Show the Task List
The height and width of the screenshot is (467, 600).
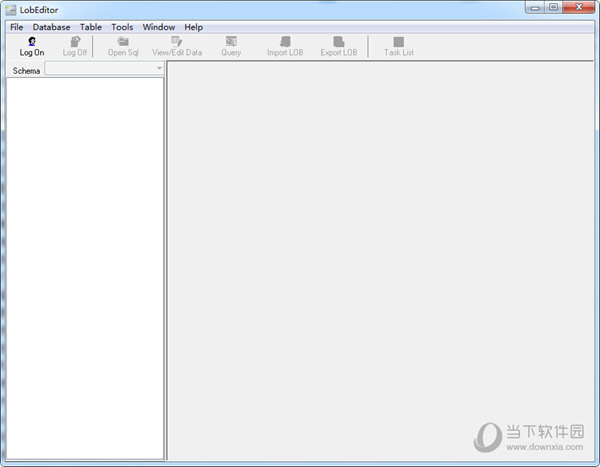tap(399, 47)
